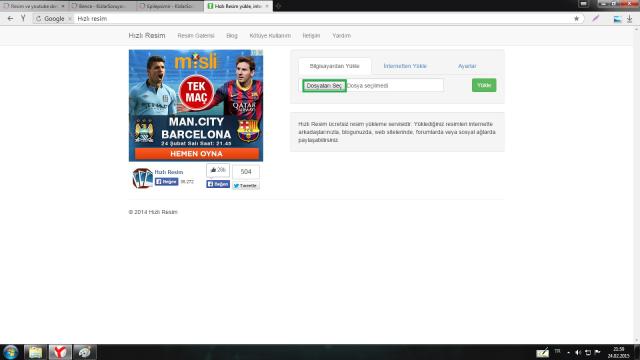Click the Hızlı Resim site logo link
The image size is (640, 360).
pyautogui.click(x=147, y=36)
